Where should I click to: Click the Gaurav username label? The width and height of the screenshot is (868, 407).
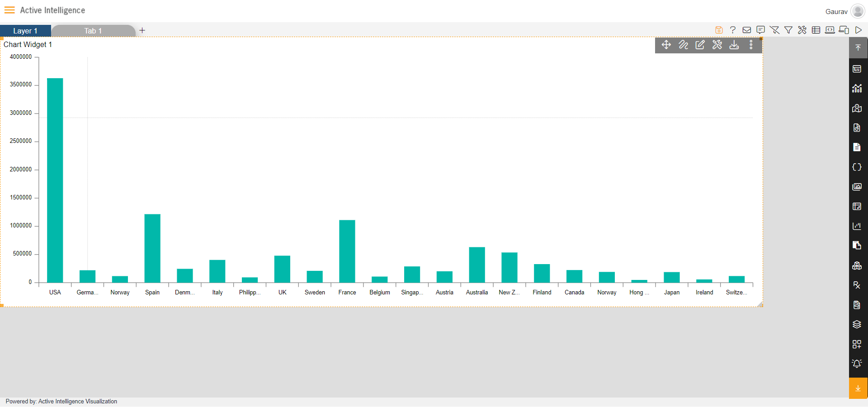(x=836, y=12)
